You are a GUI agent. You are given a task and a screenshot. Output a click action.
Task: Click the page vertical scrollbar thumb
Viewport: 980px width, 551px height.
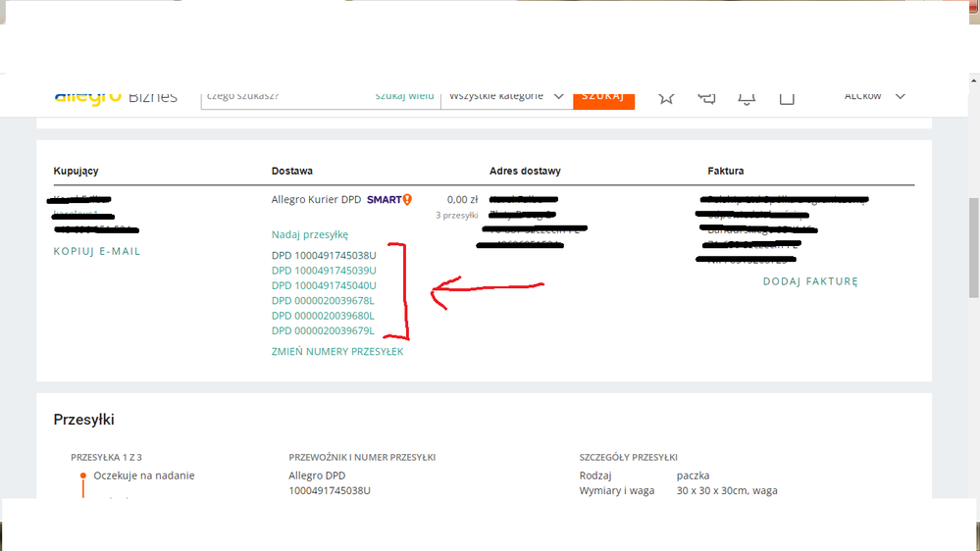coord(974,247)
